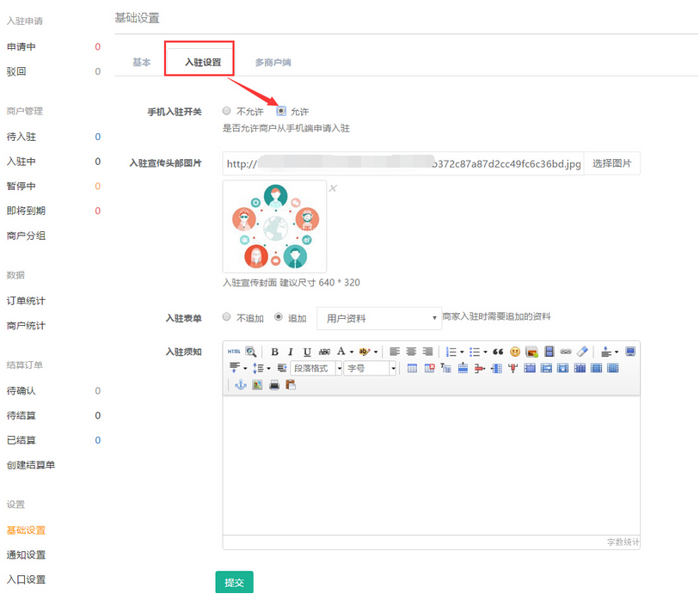Open the 字号 font size dropdown

[371, 368]
